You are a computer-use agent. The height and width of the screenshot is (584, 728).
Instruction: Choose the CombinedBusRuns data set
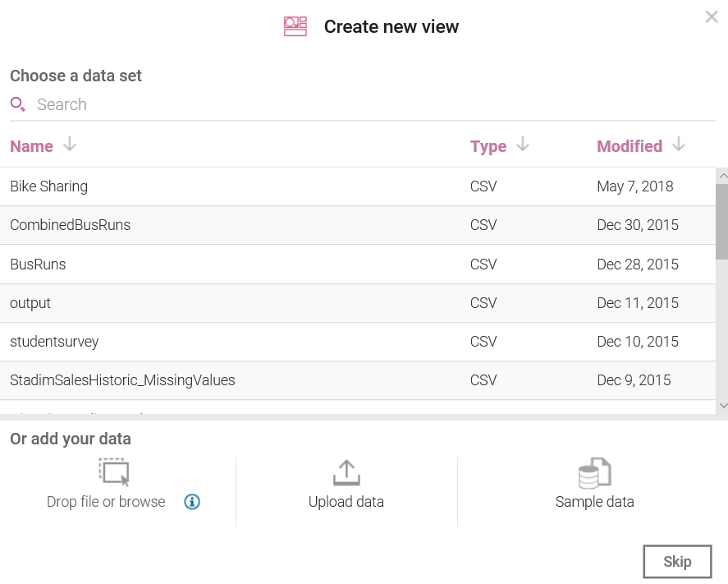(70, 225)
